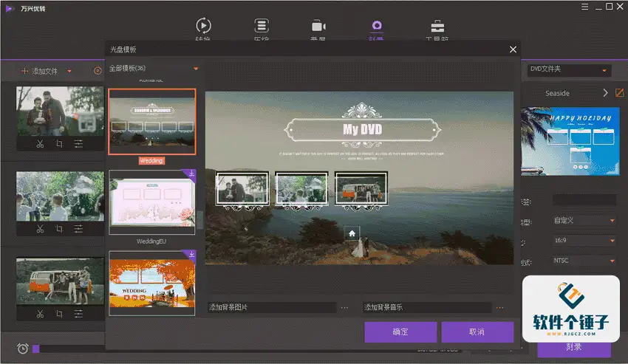This screenshot has height=364, width=628.
Task: Open the Record camera icon
Action: pyautogui.click(x=319, y=27)
